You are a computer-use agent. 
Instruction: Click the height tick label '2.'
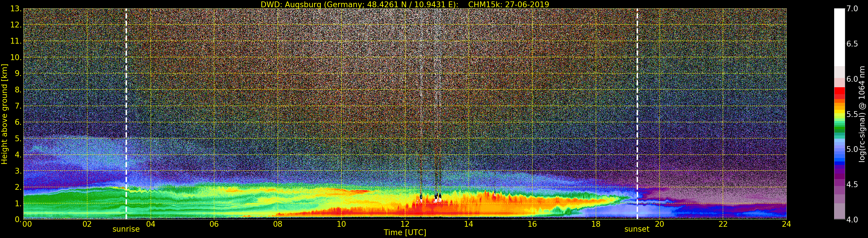click(x=18, y=187)
